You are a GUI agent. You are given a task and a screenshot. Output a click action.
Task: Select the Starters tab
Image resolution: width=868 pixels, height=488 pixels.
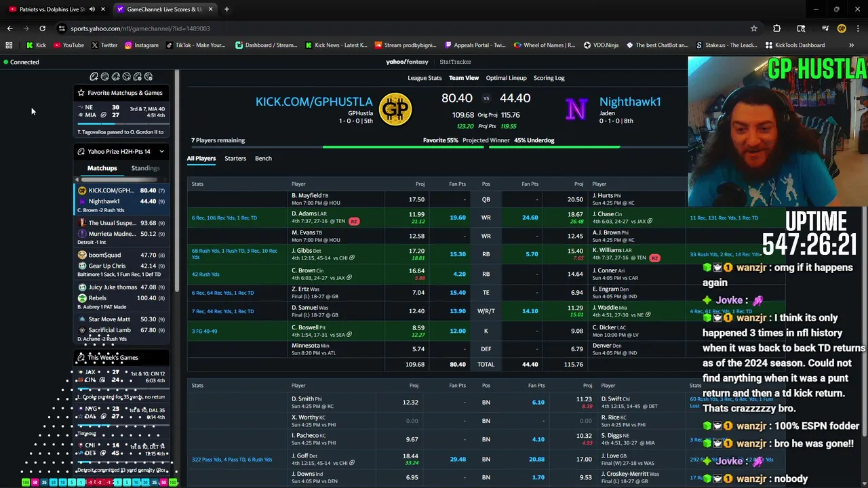[x=235, y=159]
